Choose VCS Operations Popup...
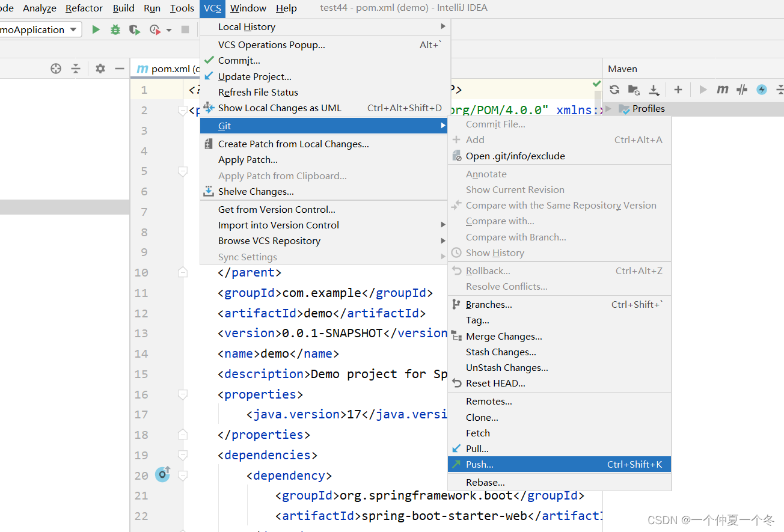 click(x=325, y=44)
